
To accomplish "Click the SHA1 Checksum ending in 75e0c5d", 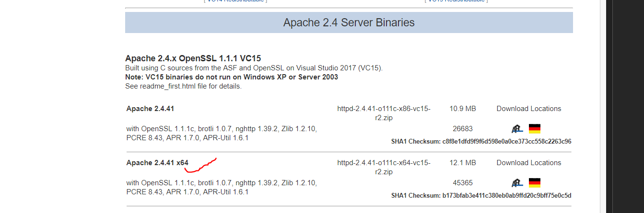I will click(481, 196).
